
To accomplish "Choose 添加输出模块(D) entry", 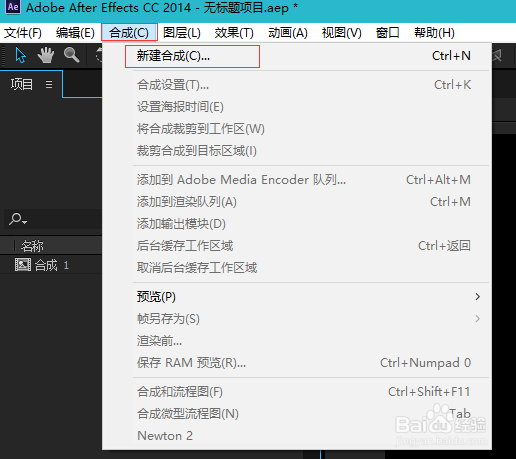I will point(297,224).
